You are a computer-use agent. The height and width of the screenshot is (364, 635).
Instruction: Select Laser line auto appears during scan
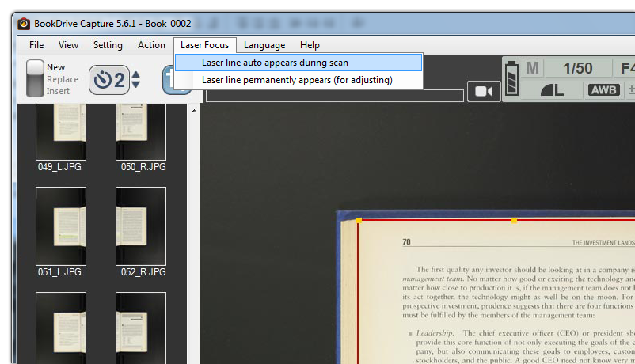click(x=298, y=63)
